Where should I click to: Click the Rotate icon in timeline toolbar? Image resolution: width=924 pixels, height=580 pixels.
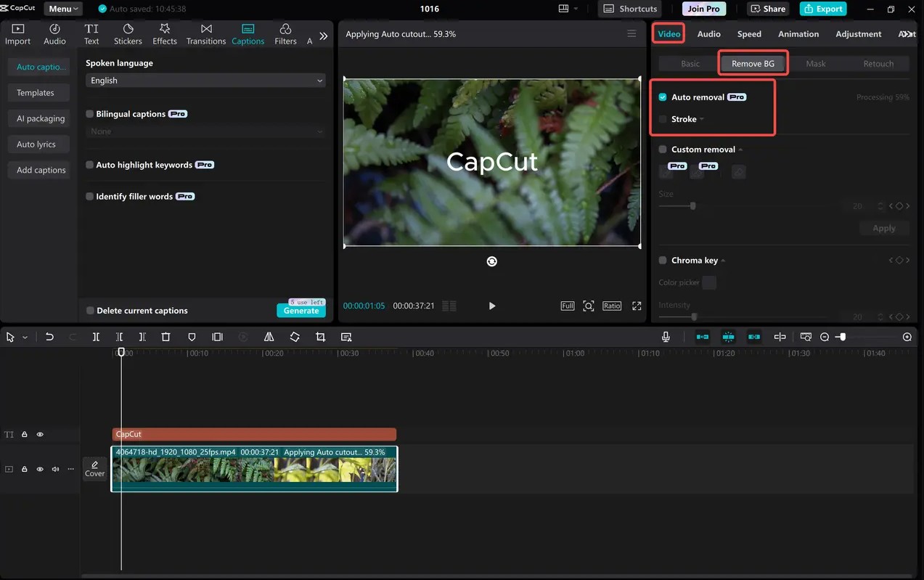(295, 337)
